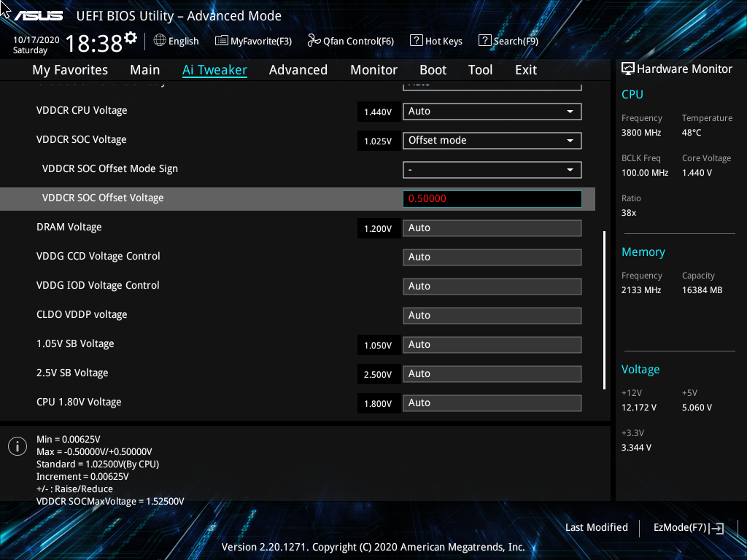
Task: Open MyFavorite(F3)
Action: click(253, 41)
